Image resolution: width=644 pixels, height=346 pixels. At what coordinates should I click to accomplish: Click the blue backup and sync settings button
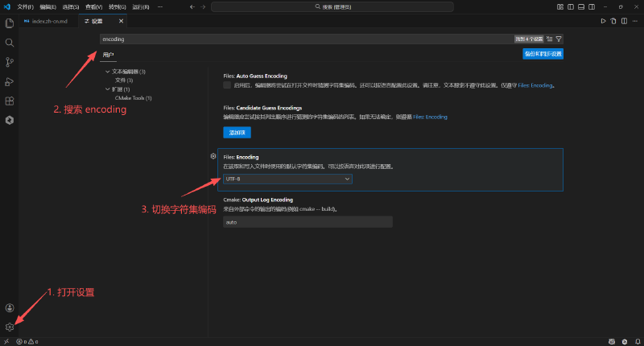(x=543, y=54)
